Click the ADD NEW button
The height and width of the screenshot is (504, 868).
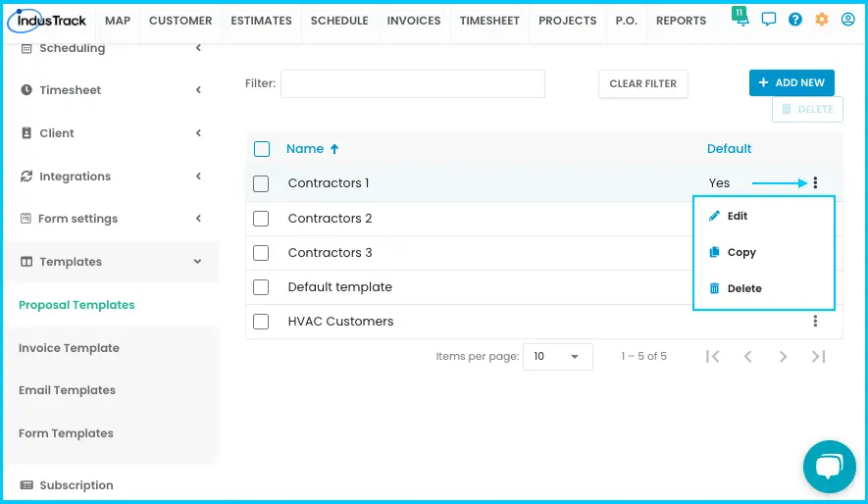(791, 83)
